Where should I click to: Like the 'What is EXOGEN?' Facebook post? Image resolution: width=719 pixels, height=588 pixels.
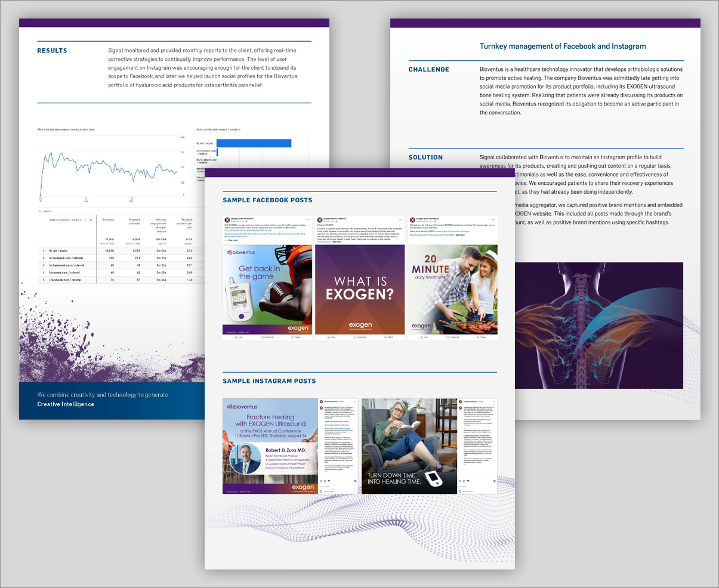pyautogui.click(x=331, y=337)
